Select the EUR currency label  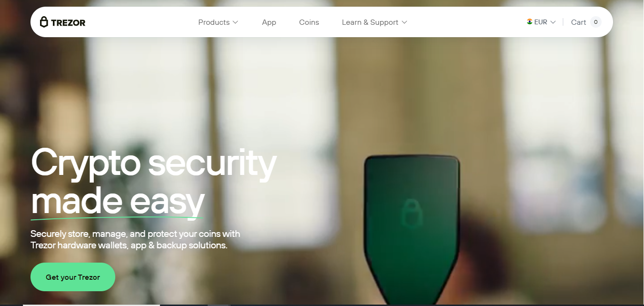click(x=541, y=22)
